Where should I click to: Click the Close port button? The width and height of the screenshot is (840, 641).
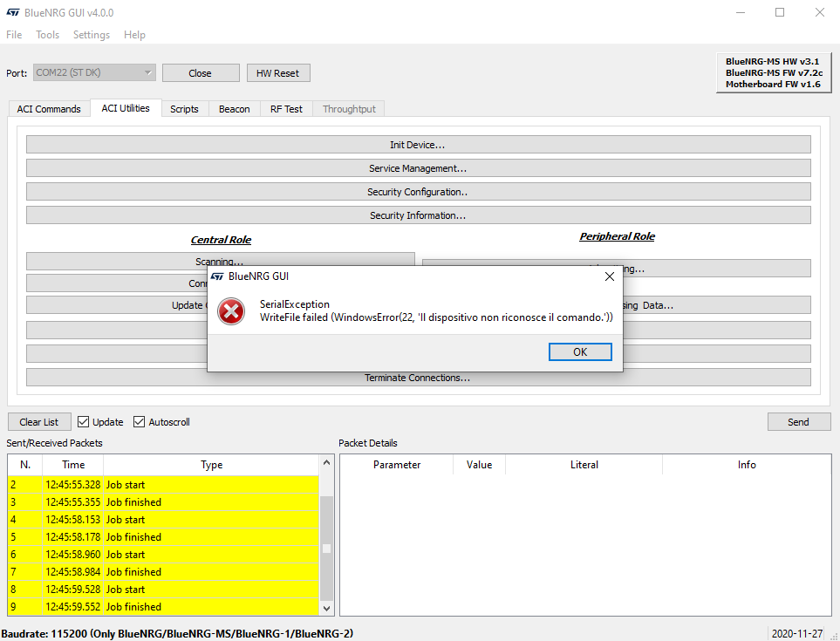201,73
